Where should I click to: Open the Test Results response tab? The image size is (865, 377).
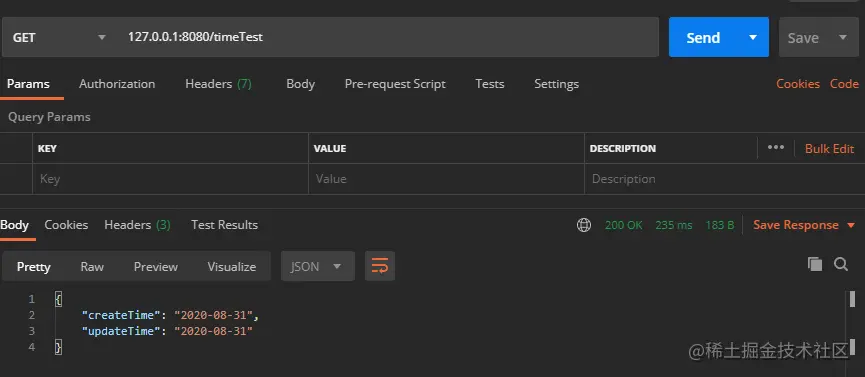point(225,225)
